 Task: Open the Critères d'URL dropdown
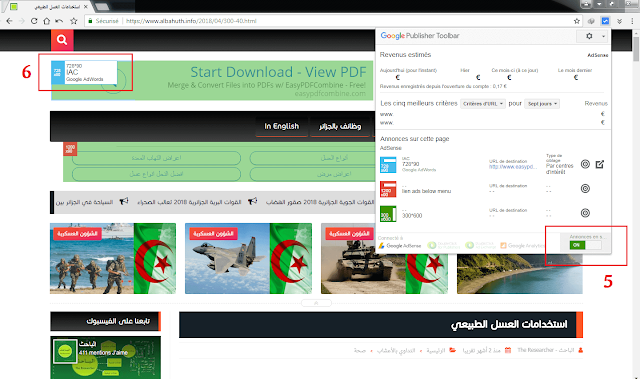coord(483,104)
